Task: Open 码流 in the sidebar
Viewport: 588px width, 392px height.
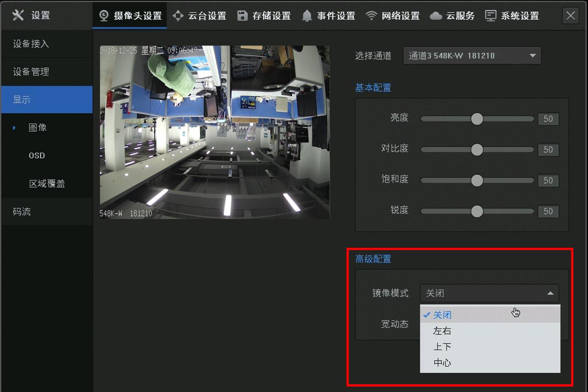Action: click(x=47, y=211)
